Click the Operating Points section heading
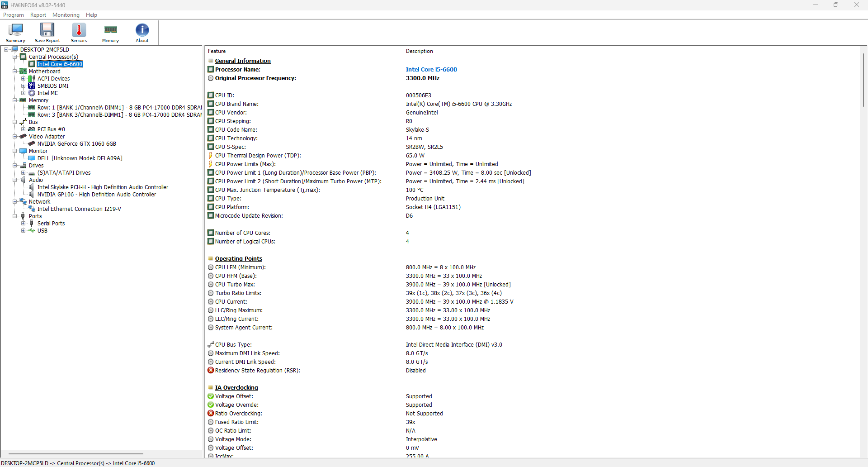 click(x=238, y=258)
